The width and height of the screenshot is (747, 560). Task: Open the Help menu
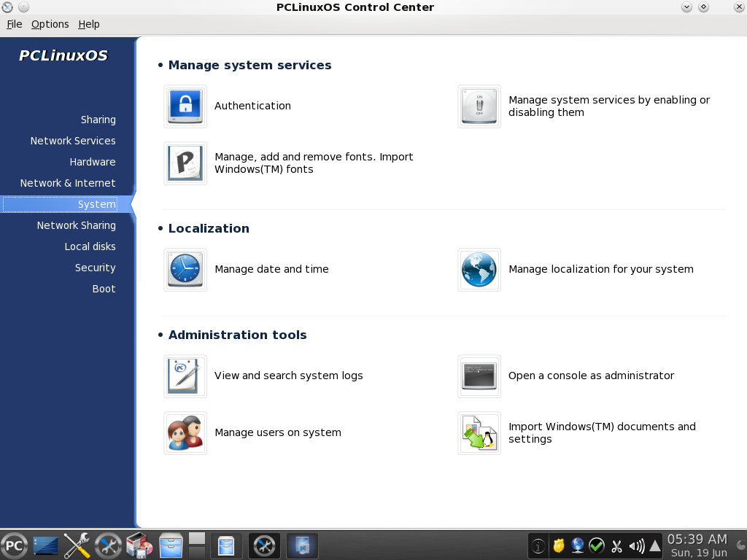pos(89,24)
